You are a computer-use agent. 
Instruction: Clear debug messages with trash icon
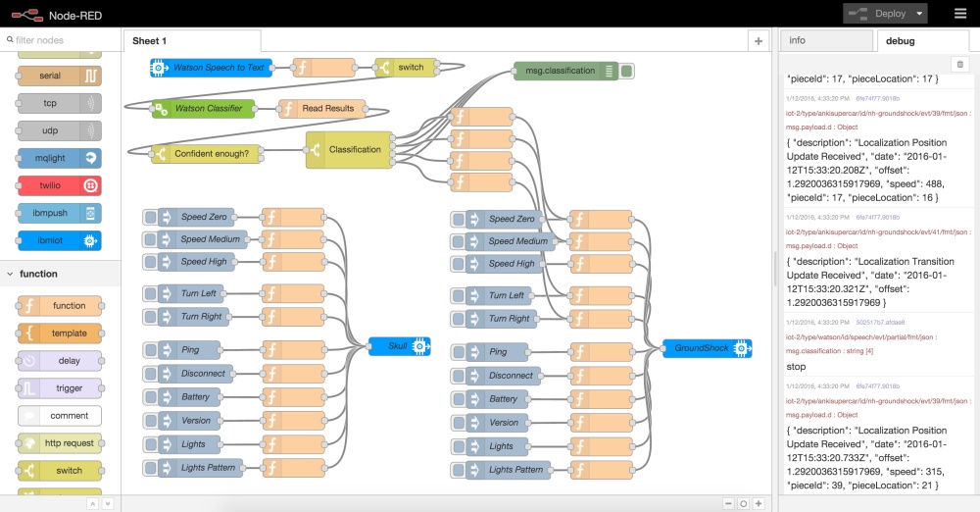(x=959, y=64)
